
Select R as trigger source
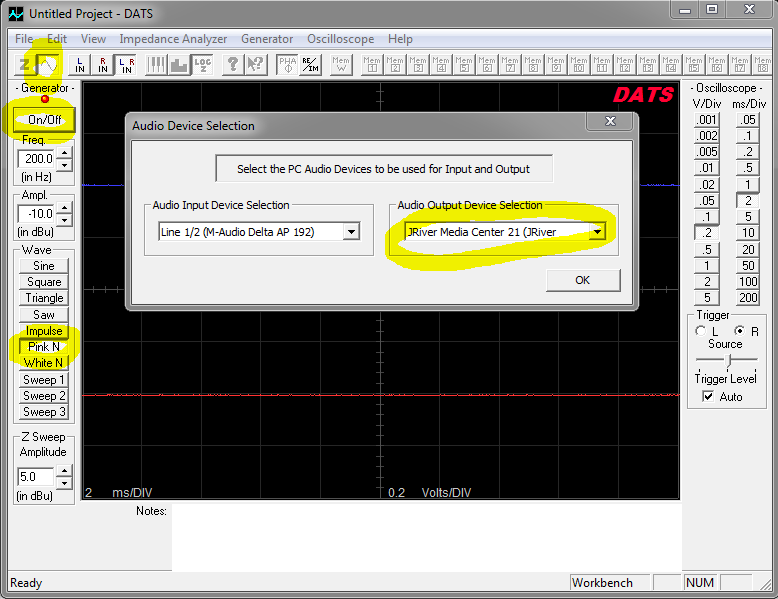[x=740, y=331]
